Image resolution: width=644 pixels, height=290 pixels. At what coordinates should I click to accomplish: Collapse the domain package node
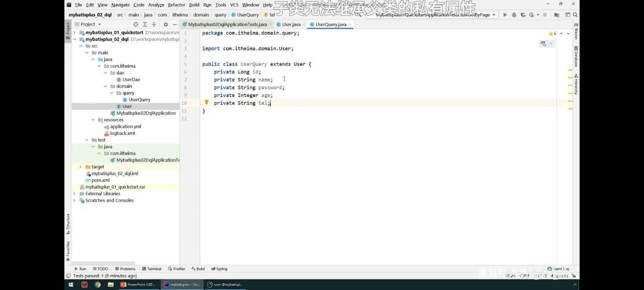[x=106, y=86]
